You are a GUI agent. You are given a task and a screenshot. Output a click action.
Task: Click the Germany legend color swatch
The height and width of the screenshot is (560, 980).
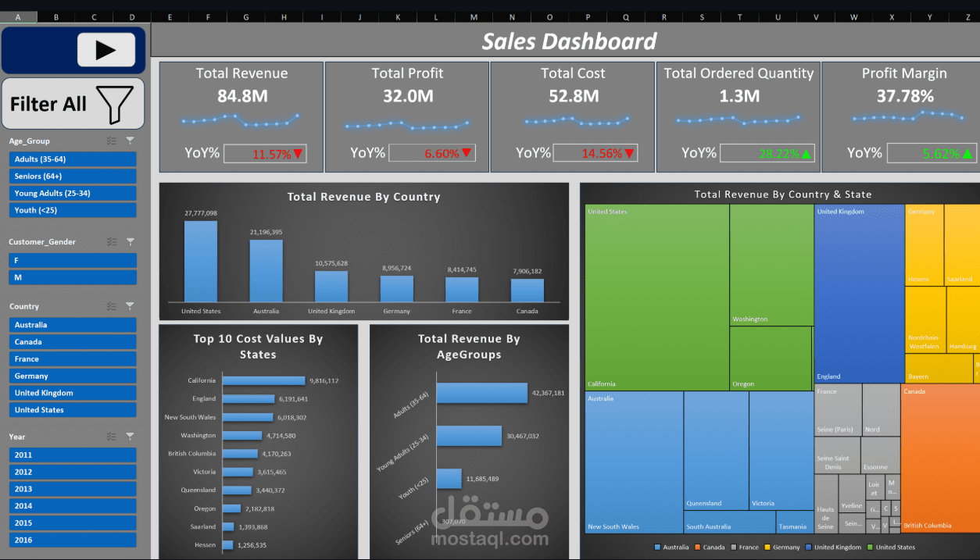[767, 547]
